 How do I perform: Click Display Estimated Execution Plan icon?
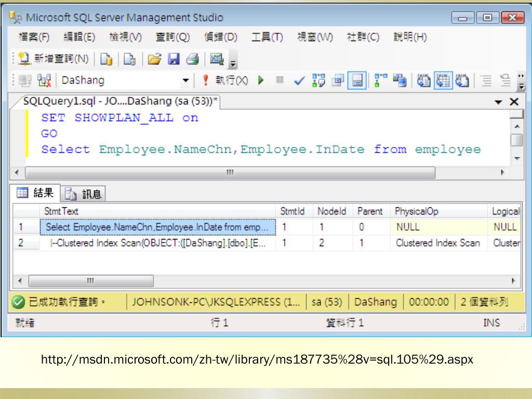tap(318, 81)
